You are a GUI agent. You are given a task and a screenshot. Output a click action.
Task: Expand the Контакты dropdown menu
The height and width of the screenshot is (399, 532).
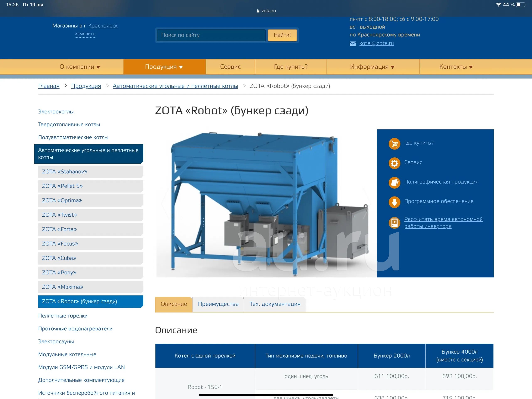[456, 67]
